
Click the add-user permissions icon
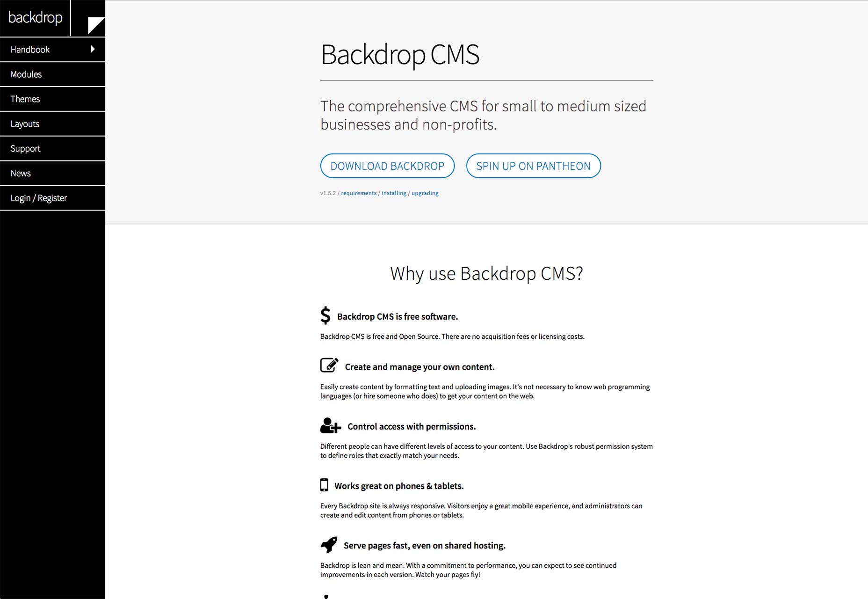click(x=330, y=425)
